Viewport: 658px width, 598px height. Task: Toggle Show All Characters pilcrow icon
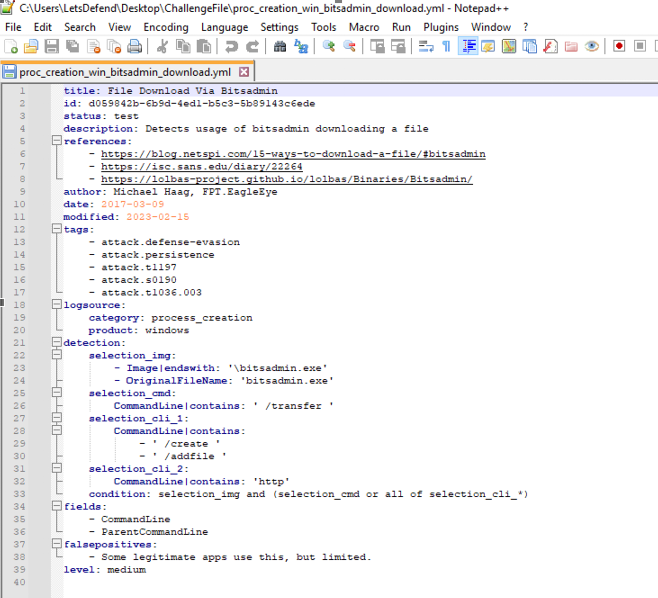click(446, 46)
